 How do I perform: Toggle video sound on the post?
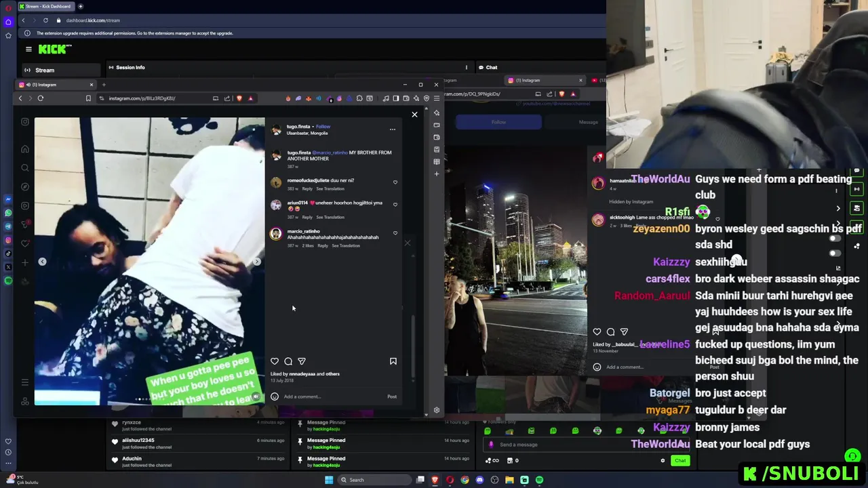(256, 396)
